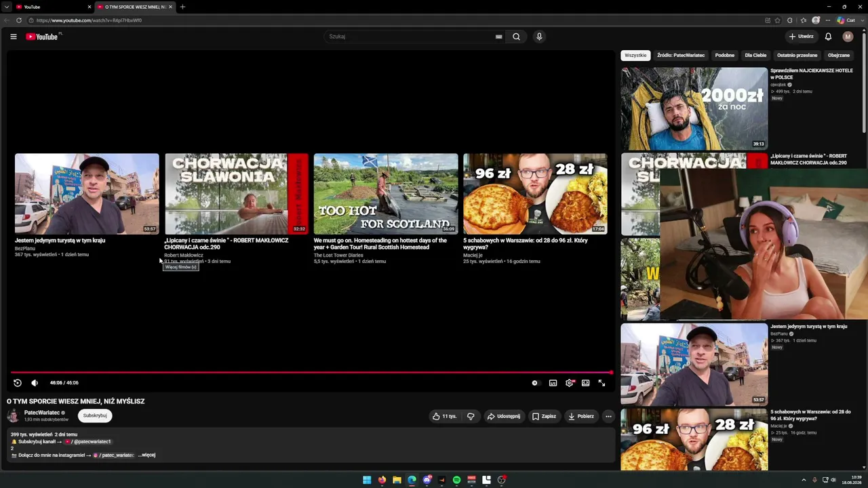Open Spotify from the taskbar
The width and height of the screenshot is (868, 488).
456,480
